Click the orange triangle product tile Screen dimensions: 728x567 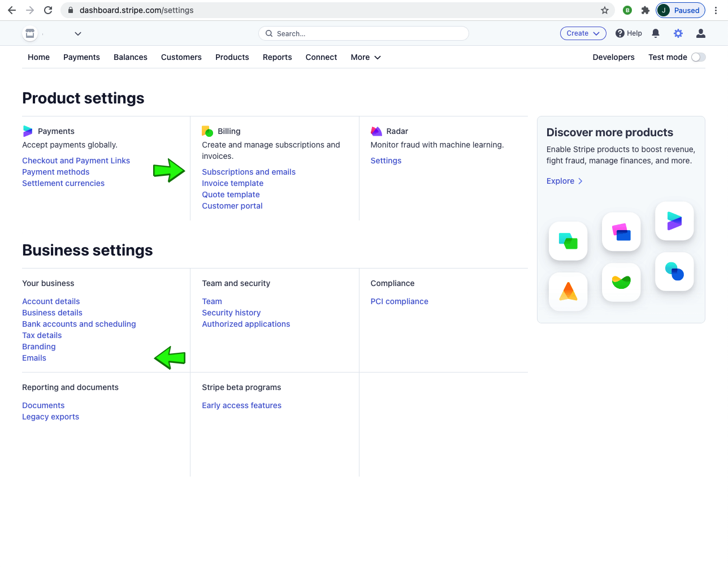coord(568,292)
